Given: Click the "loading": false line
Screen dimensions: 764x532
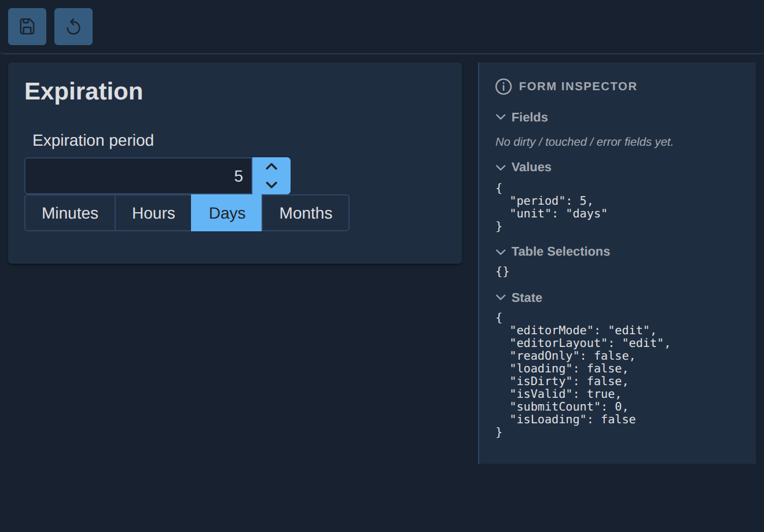Looking at the screenshot, I should point(569,368).
